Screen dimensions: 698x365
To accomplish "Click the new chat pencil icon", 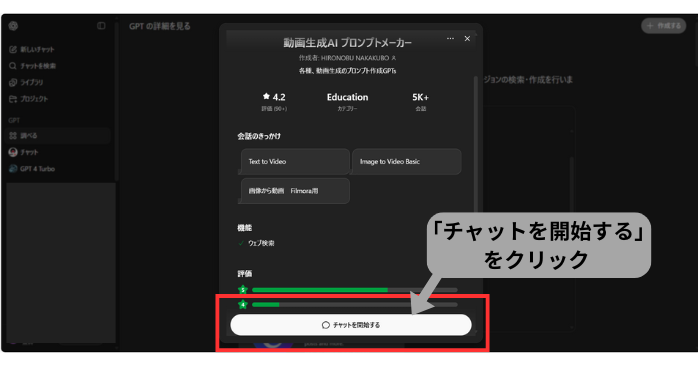I will point(13,49).
